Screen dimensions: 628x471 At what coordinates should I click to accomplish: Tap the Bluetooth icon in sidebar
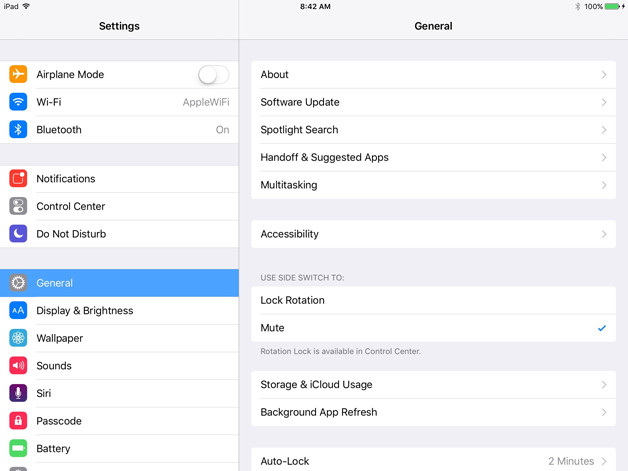coord(18,130)
